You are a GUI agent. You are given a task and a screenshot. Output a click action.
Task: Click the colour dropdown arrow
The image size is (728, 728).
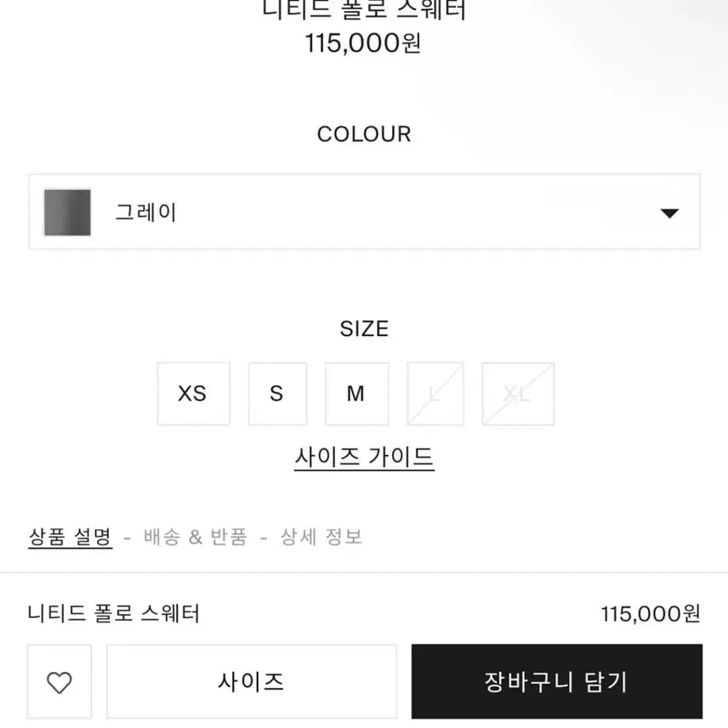pos(669,213)
